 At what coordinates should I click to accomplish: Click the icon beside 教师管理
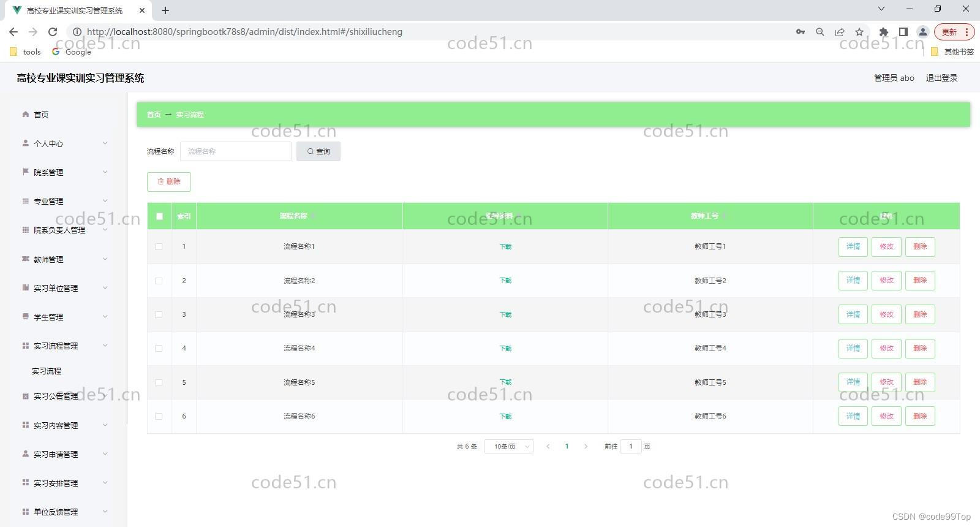click(25, 259)
